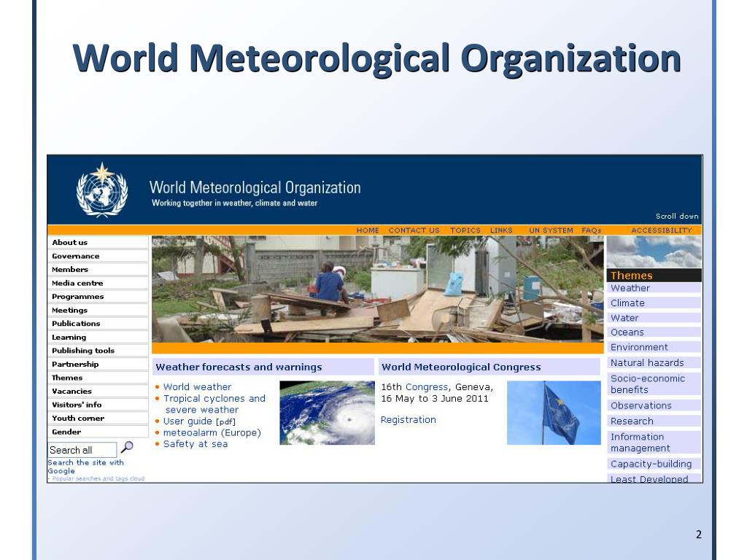The width and height of the screenshot is (747, 560).
Task: Open FAQs in orange bar
Action: [x=591, y=230]
